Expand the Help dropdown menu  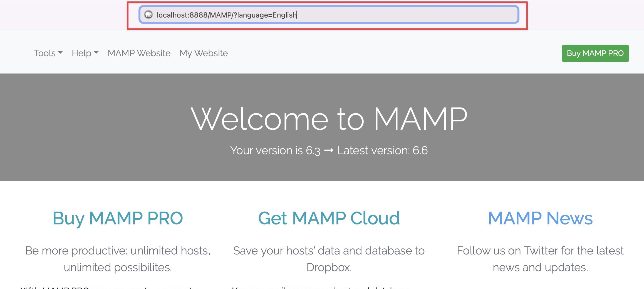(x=85, y=53)
